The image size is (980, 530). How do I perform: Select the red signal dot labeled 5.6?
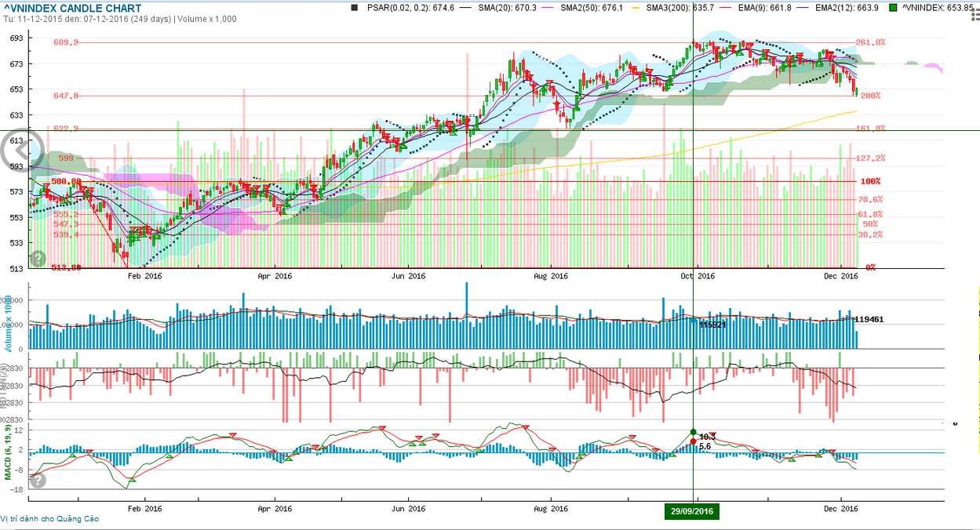tap(693, 442)
